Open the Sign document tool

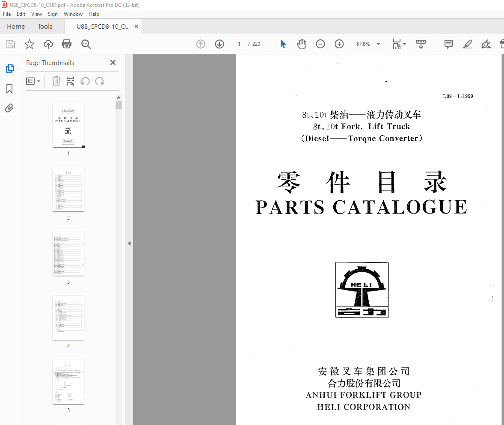click(486, 44)
